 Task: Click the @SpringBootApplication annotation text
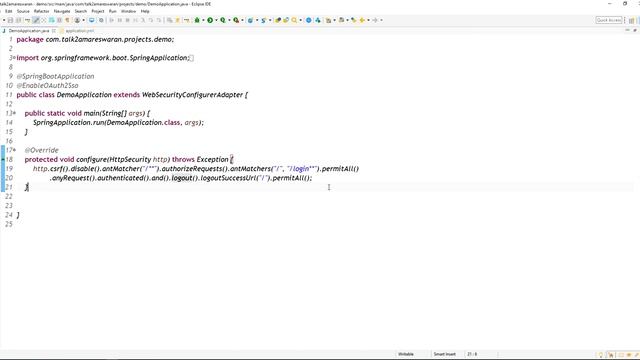55,76
